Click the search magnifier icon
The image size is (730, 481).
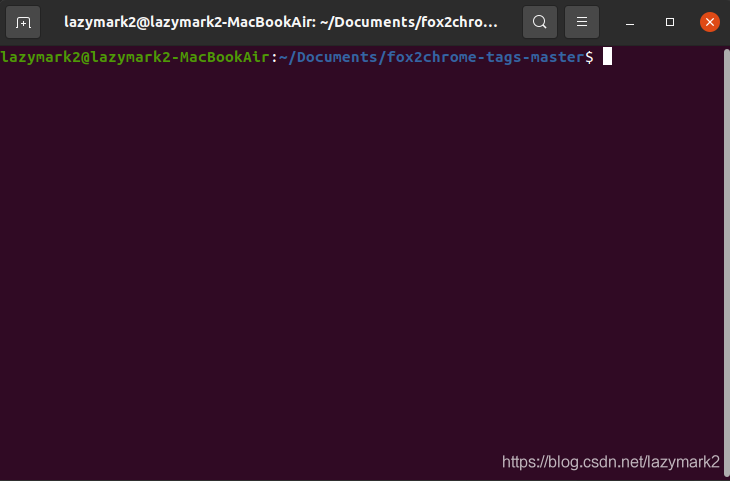(x=539, y=22)
